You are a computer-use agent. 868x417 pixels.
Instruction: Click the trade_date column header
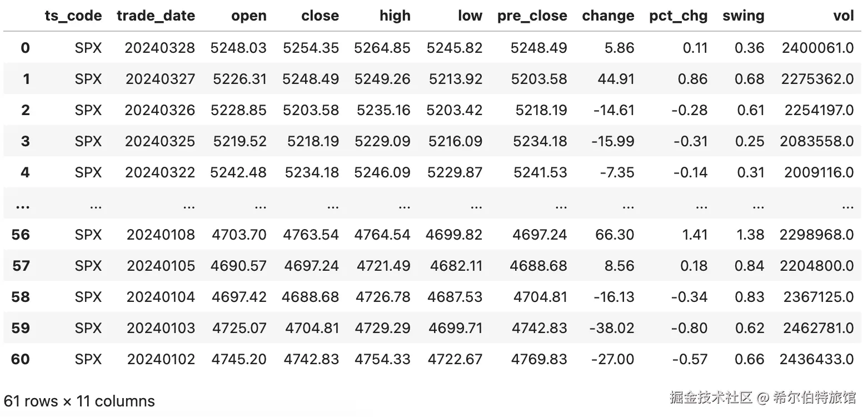click(x=156, y=16)
